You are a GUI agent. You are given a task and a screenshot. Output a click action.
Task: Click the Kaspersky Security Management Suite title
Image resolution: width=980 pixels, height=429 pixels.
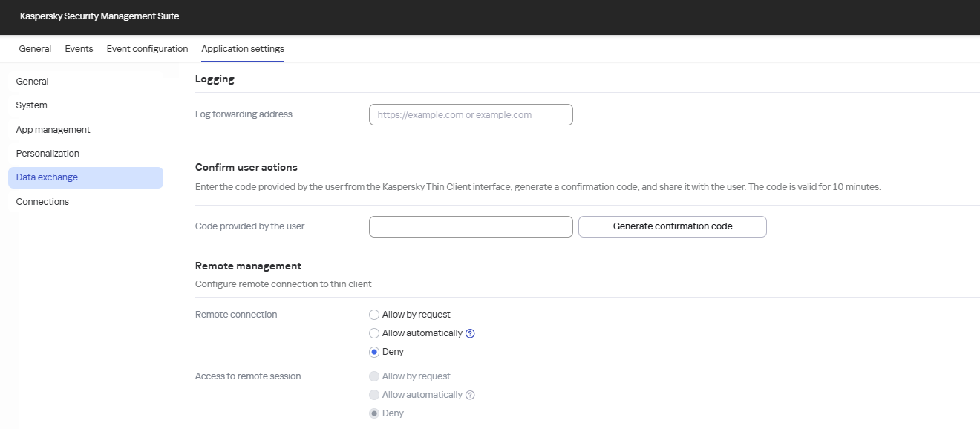(x=98, y=16)
